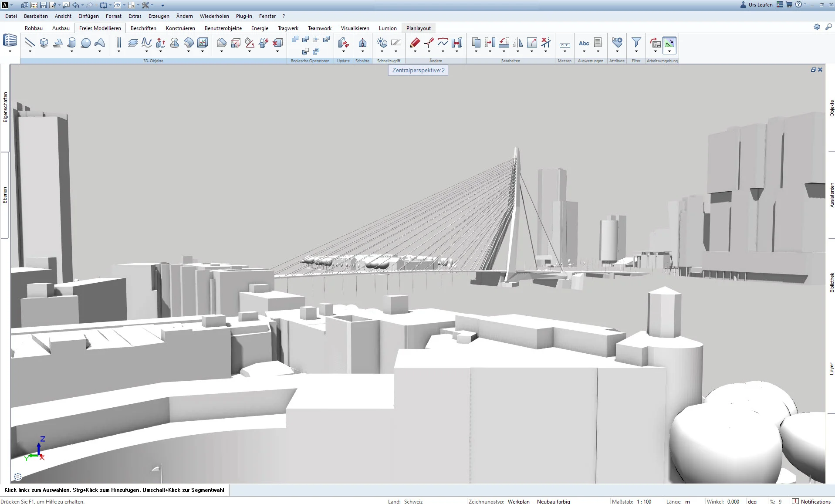Select the mirror elements tool

coord(518,43)
